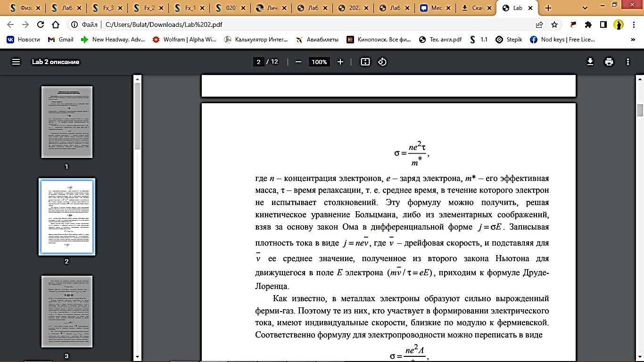Image resolution: width=644 pixels, height=362 pixels.
Task: Click the Lab 2 описание document title
Action: click(56, 62)
